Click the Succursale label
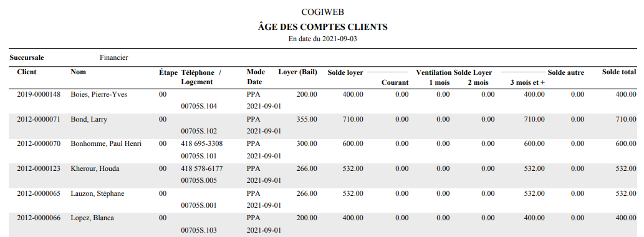 tap(27, 57)
